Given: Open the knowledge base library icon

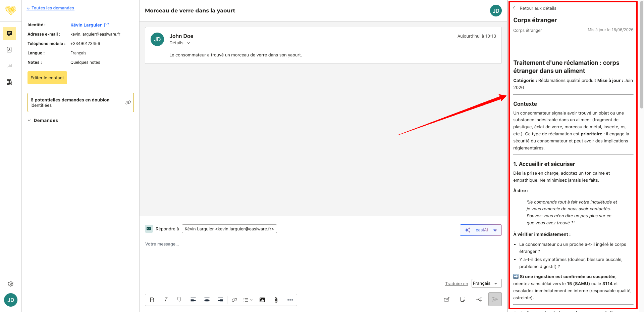Looking at the screenshot, I should click(x=9, y=82).
